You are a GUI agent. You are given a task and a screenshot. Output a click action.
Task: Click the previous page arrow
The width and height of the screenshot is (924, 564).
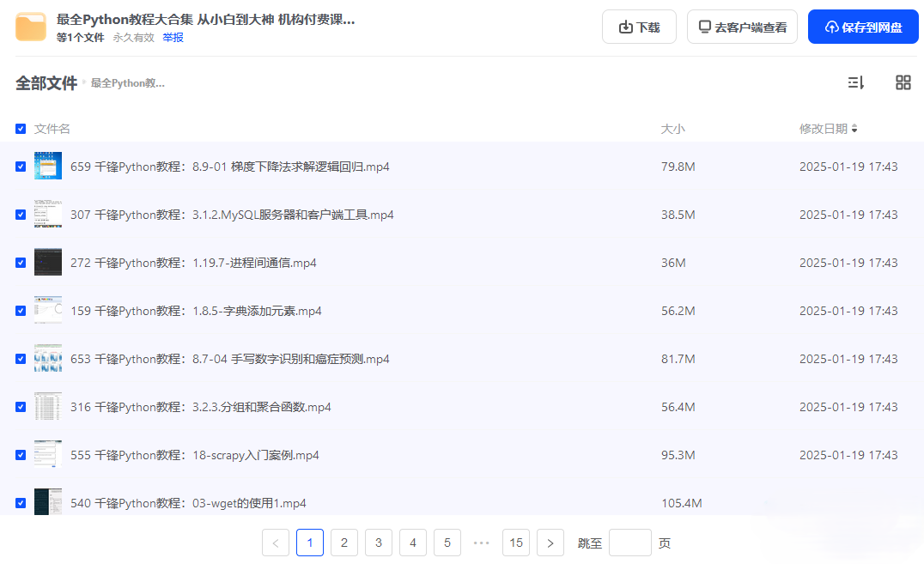(276, 543)
